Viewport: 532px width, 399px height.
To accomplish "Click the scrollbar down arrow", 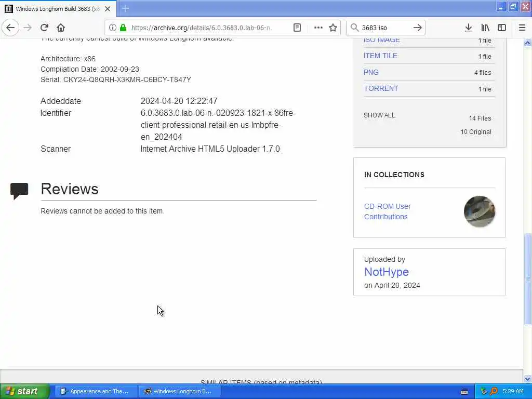I will 527,379.
